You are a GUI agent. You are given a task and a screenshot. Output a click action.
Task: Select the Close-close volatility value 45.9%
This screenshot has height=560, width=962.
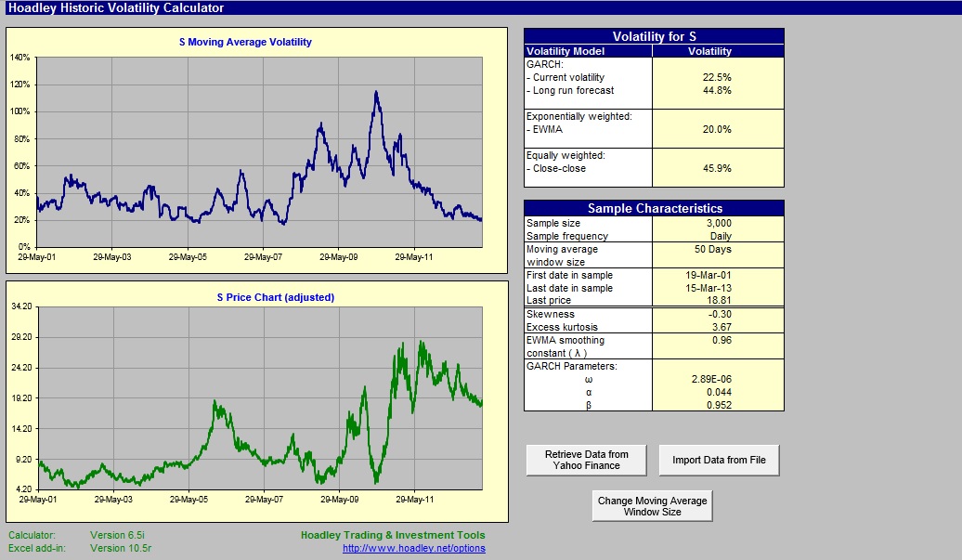(717, 168)
